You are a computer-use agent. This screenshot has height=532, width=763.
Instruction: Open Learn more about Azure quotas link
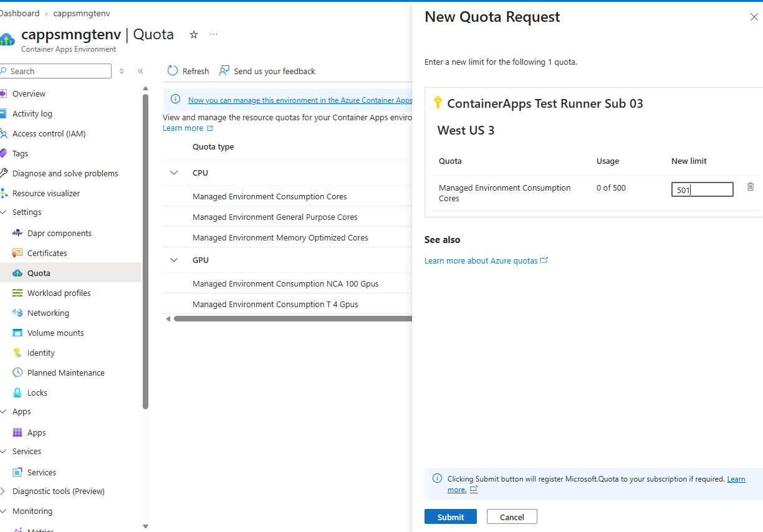click(x=481, y=260)
